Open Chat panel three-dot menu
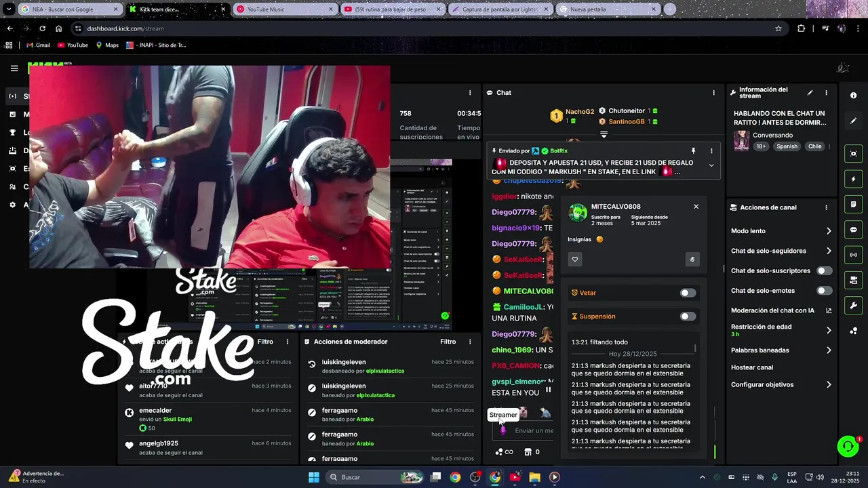Screen dimensions: 868x488 [x=713, y=93]
